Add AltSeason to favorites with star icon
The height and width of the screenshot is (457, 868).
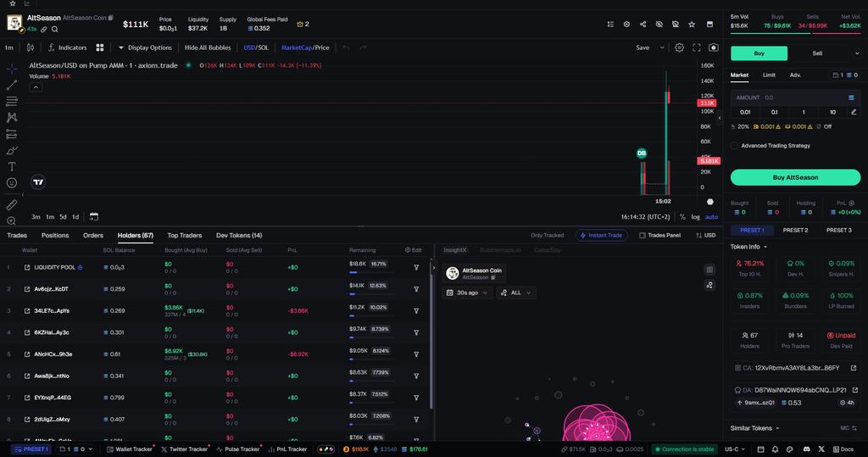point(692,25)
